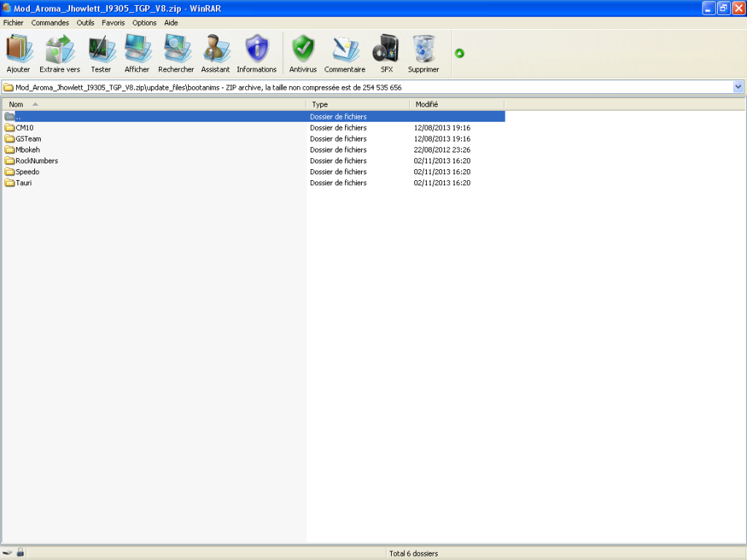Select the CM10 folder name
The width and height of the screenshot is (747, 560).
[25, 128]
